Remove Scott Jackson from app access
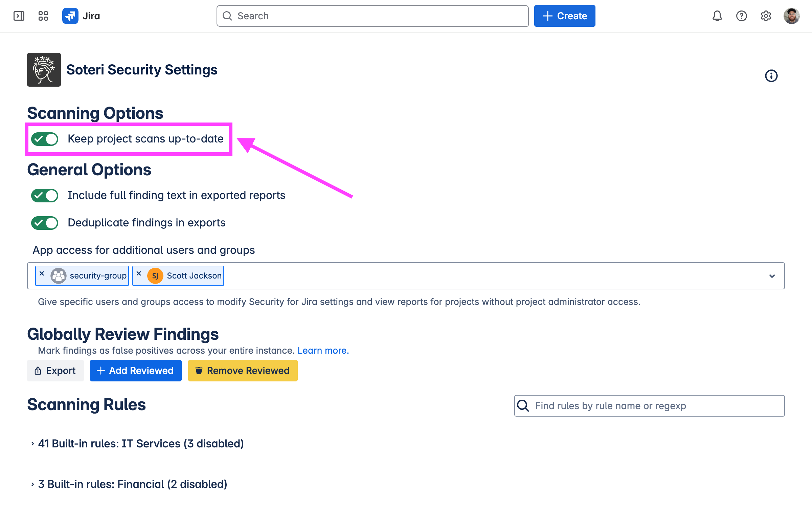The image size is (812, 509). [x=139, y=273]
